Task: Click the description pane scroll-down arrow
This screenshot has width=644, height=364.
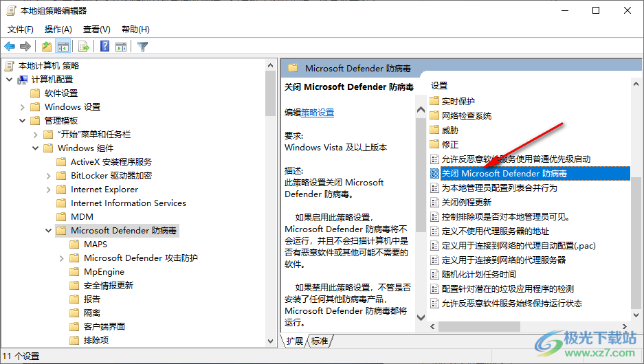Action: (421, 317)
